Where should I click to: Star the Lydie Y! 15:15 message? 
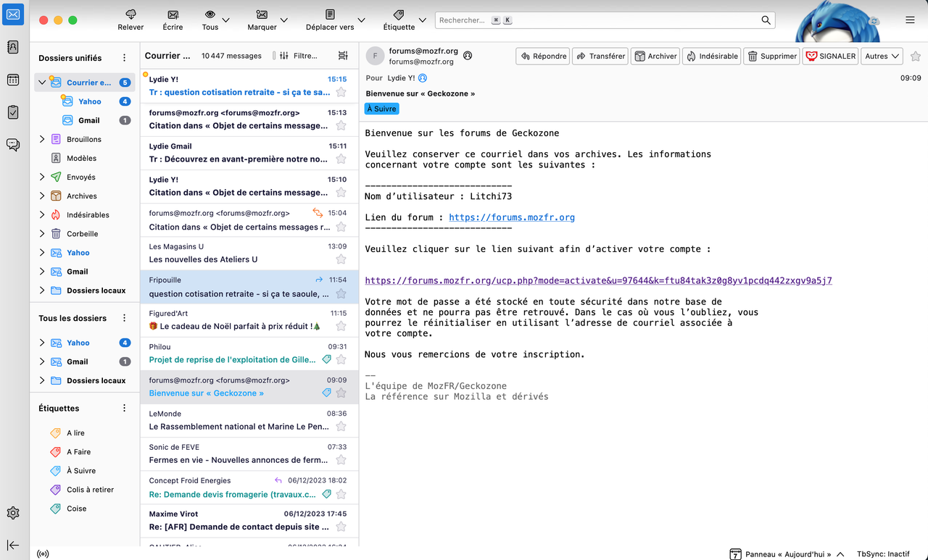point(341,92)
